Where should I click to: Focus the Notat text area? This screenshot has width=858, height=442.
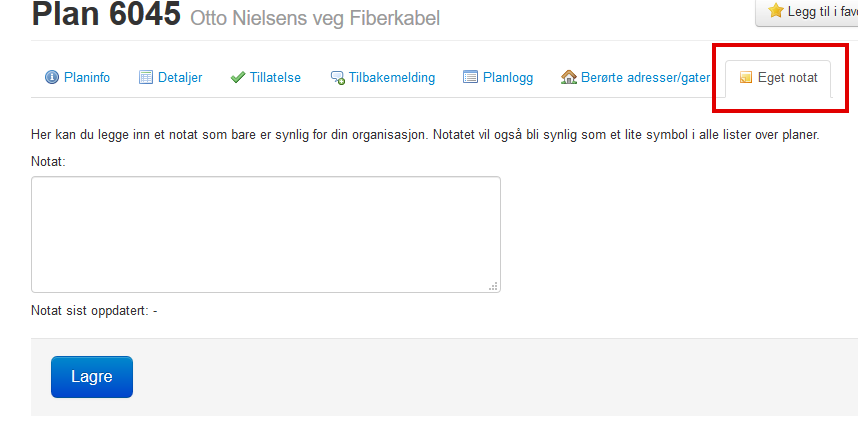[x=266, y=234]
